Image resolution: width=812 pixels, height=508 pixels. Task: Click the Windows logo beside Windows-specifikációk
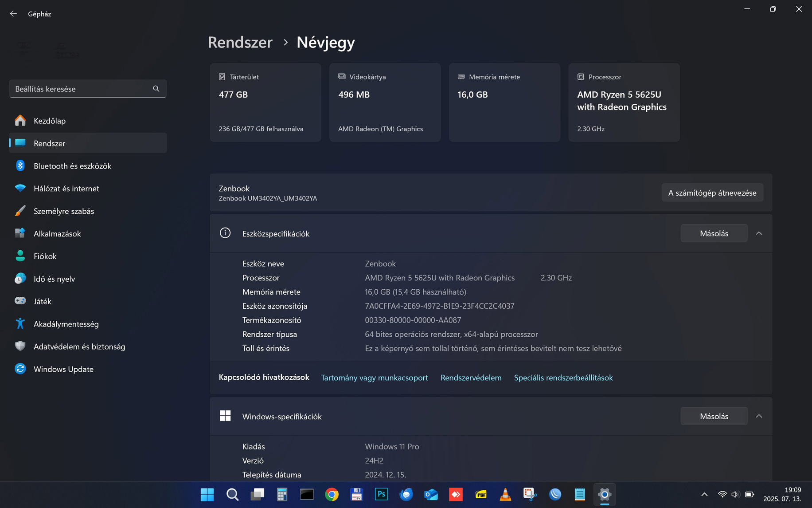pyautogui.click(x=225, y=416)
